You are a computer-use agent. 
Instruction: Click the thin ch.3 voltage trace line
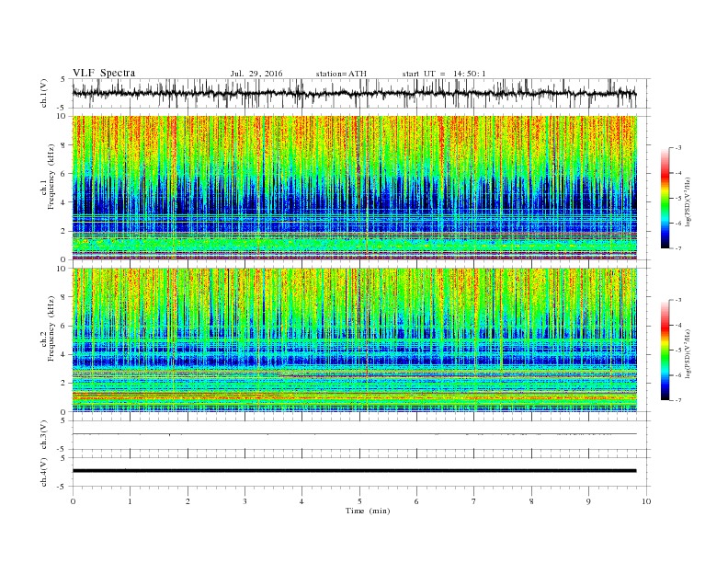(x=354, y=434)
